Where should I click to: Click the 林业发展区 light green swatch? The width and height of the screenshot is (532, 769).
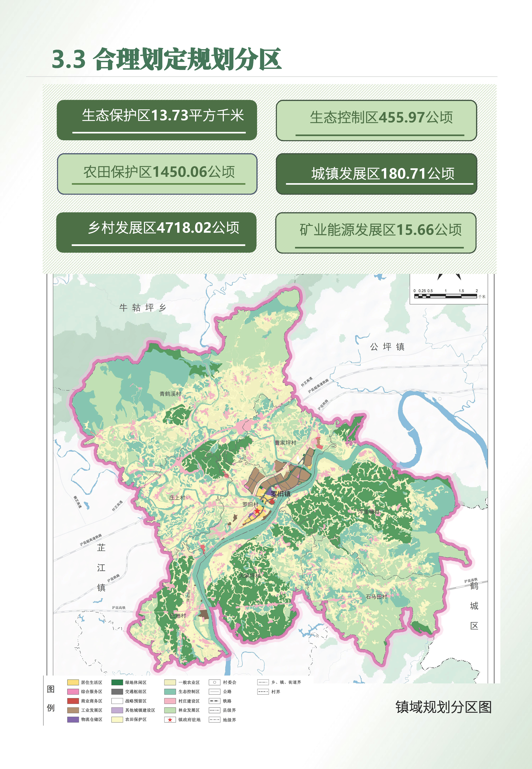click(x=170, y=710)
